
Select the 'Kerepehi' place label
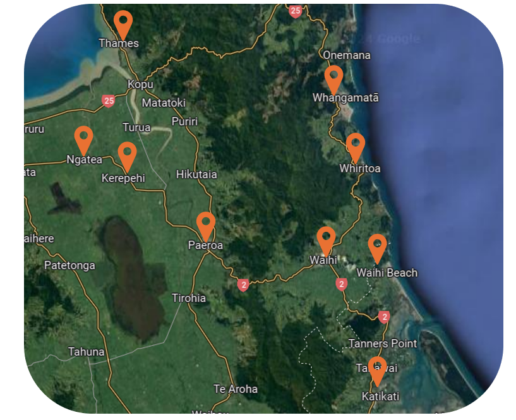[x=123, y=178]
